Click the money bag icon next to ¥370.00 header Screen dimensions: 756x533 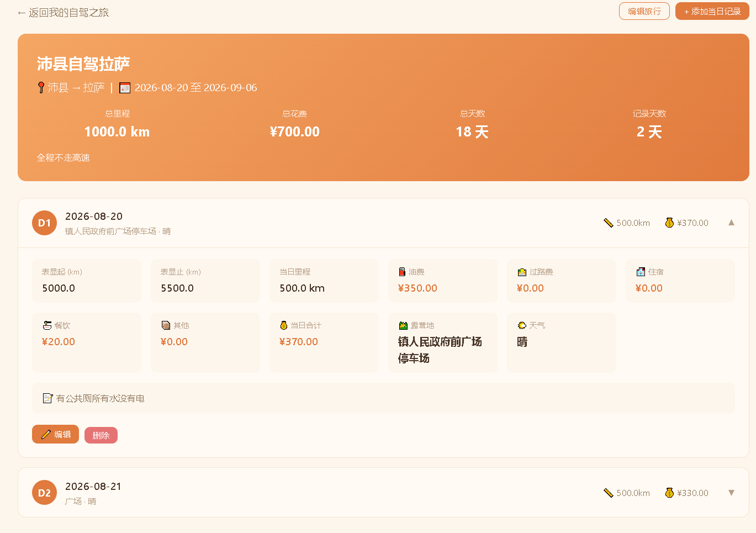point(669,223)
